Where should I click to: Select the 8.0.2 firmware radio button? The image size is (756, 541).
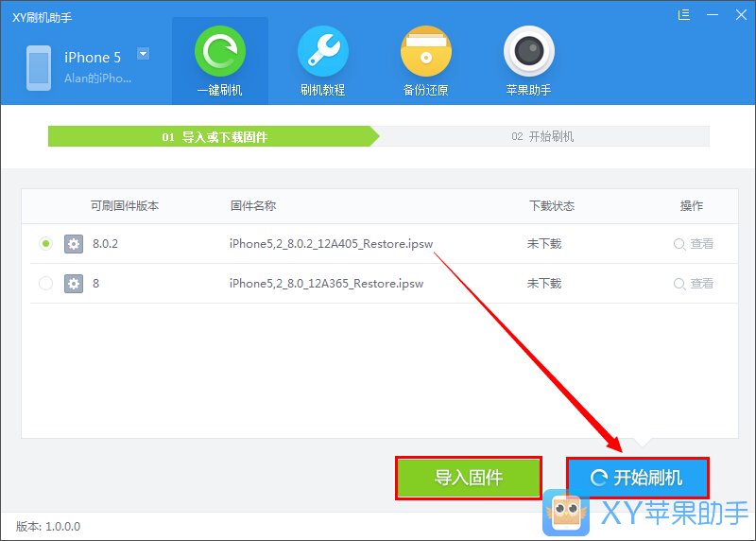45,244
